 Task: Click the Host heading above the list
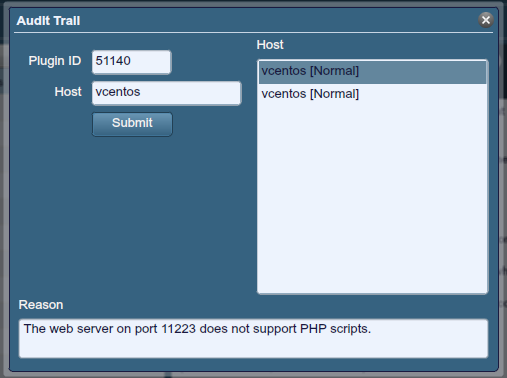(x=270, y=45)
